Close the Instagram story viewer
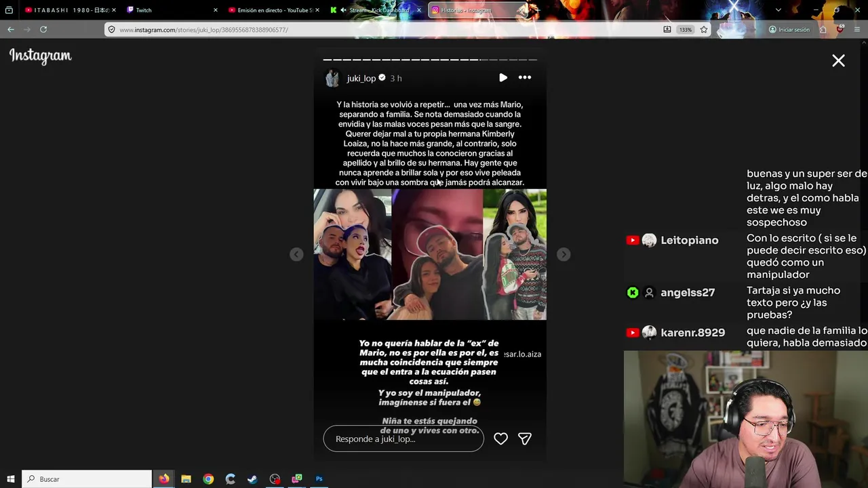This screenshot has height=488, width=868. click(838, 61)
